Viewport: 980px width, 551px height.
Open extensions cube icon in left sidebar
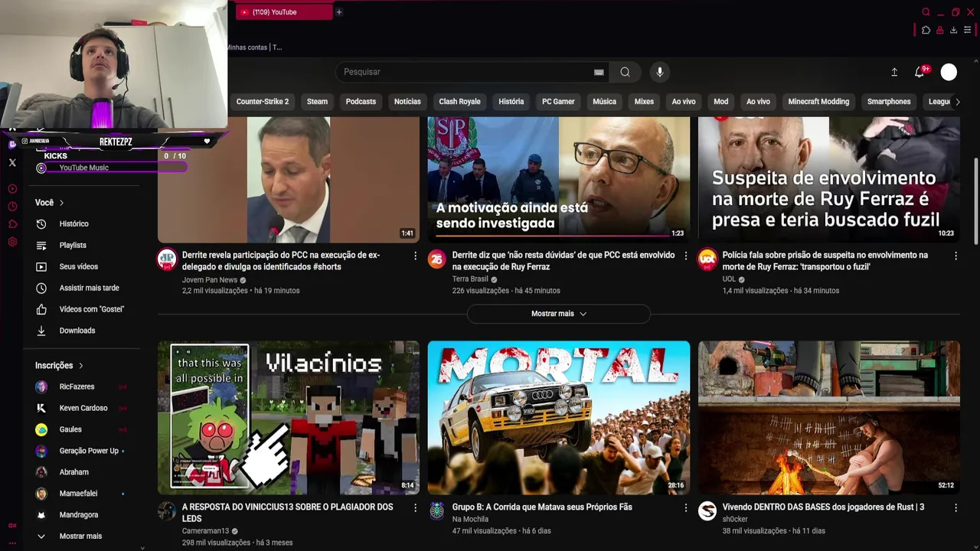(12, 224)
